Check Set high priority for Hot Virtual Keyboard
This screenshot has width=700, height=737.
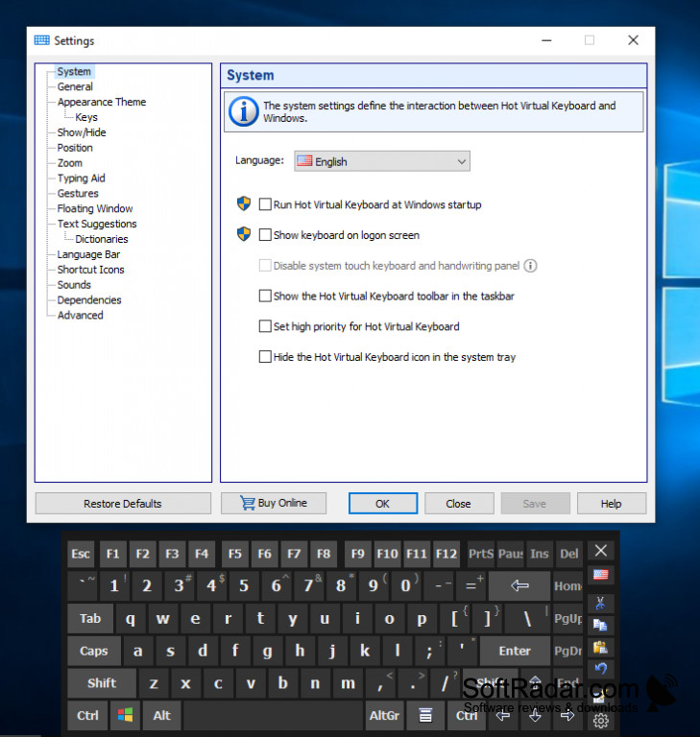click(359, 326)
